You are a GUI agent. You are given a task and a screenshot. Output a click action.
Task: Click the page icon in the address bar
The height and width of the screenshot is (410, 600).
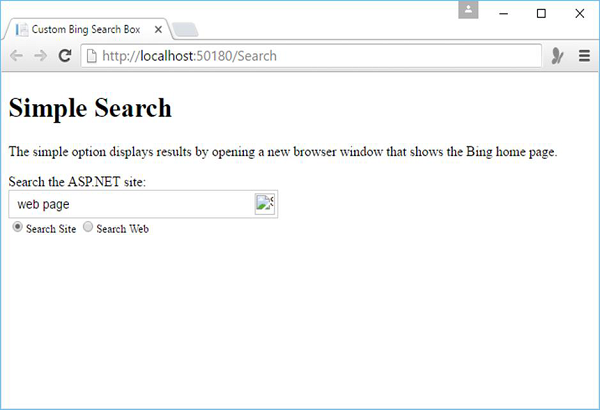point(92,56)
